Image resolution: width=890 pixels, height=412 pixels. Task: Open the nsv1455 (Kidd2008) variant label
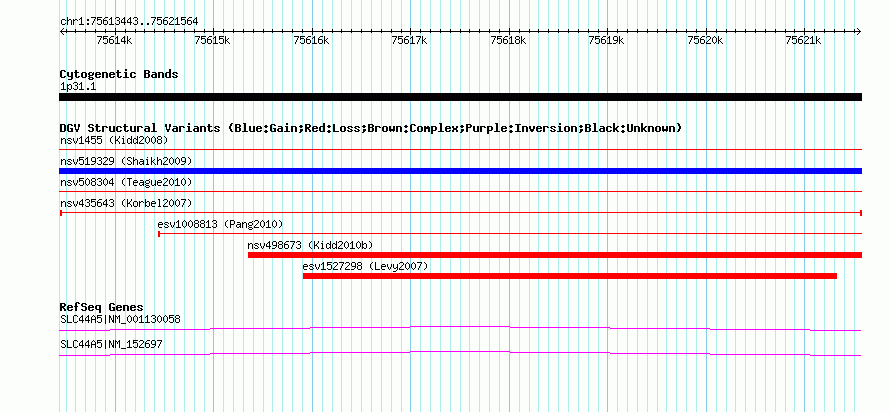click(x=114, y=140)
